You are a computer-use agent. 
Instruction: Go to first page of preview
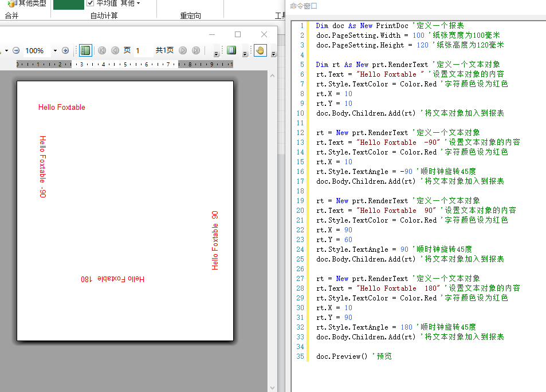point(102,50)
